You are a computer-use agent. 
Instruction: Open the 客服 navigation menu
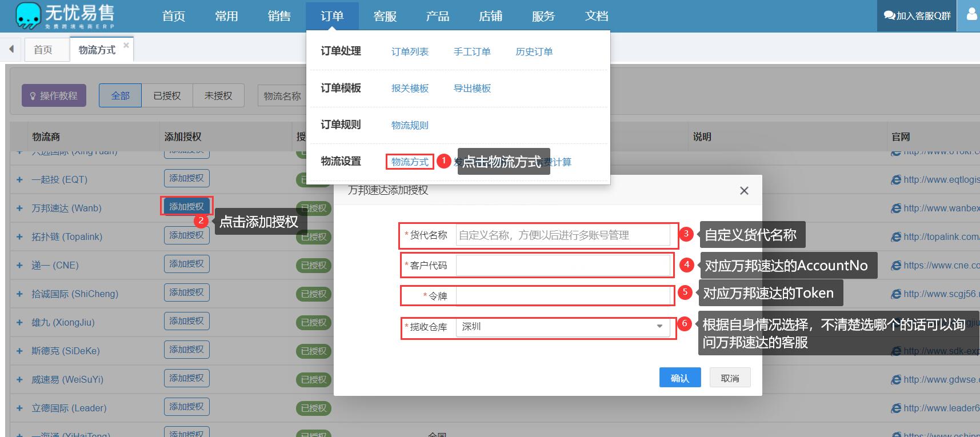pos(385,16)
